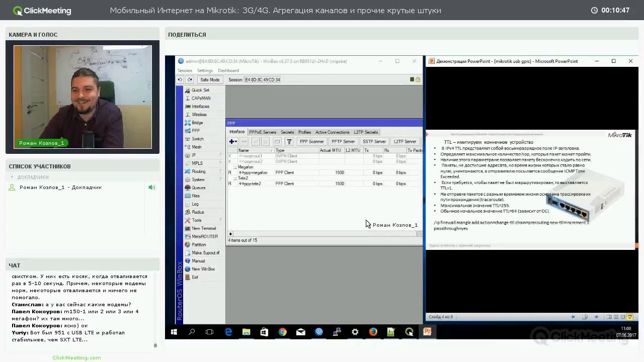The image size is (644, 362).
Task: Open Quick Set in the WinBox sidebar
Action: (x=200, y=90)
